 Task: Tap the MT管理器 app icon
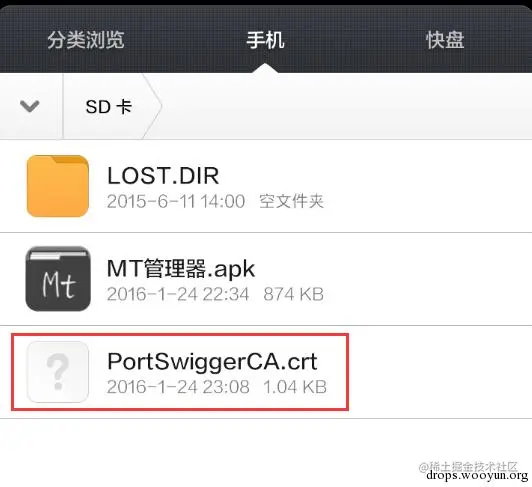pyautogui.click(x=58, y=279)
